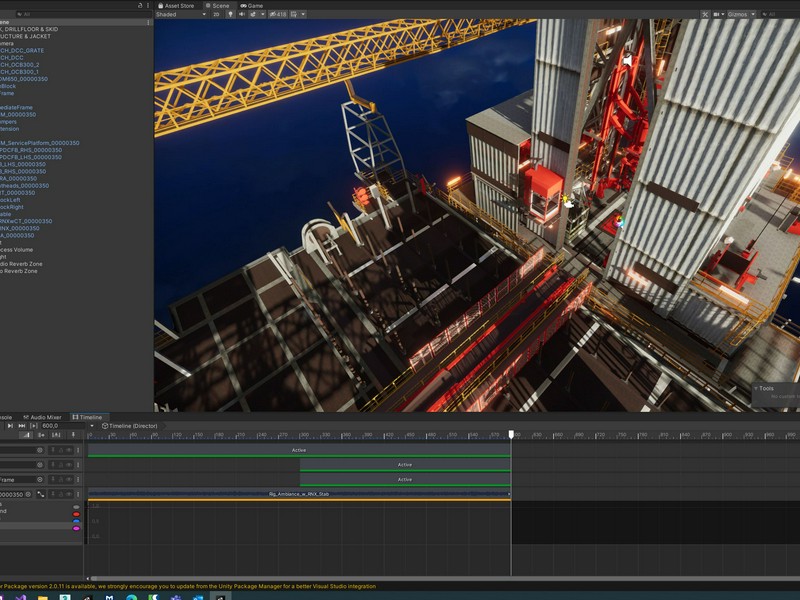
Task: Toggle the Scene grid icon
Action: pos(294,14)
